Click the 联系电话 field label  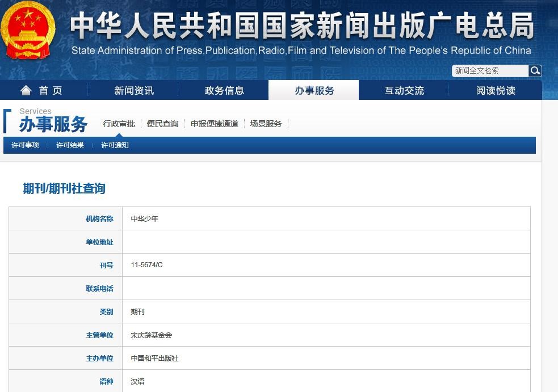(x=100, y=289)
